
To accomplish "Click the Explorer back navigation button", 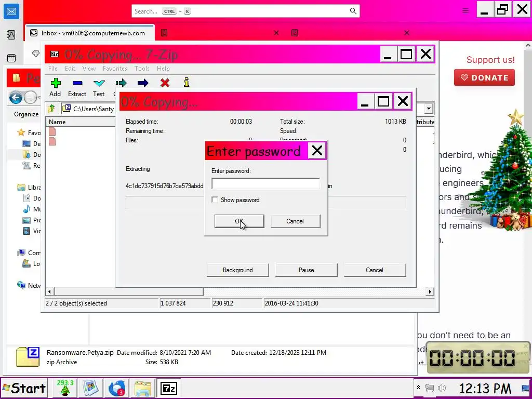I will [16, 98].
